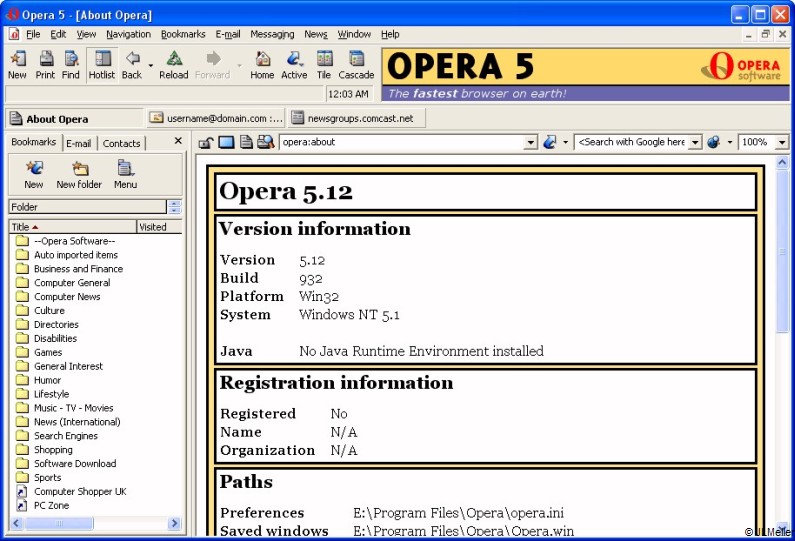Click the greyed Forward arrow icon
Screen dimensions: 795x541
(x=212, y=65)
